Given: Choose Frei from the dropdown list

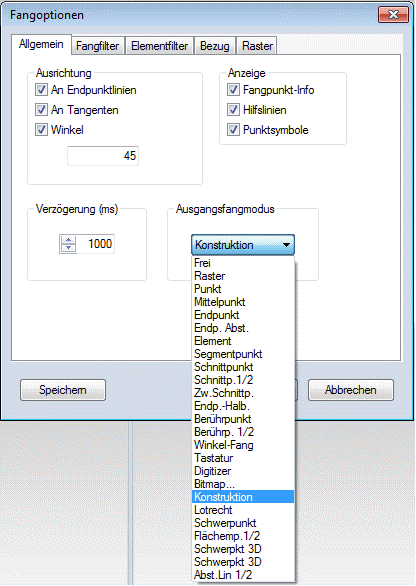Looking at the screenshot, I should (243, 263).
